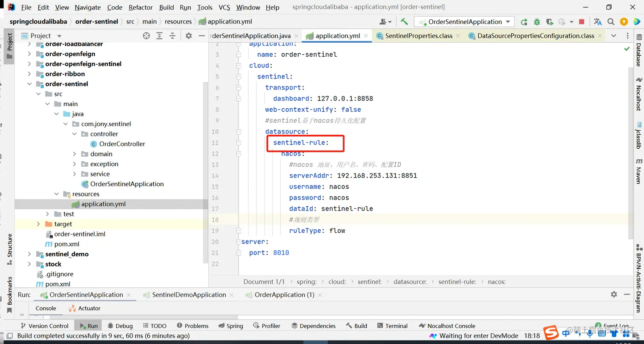Toggle the Spring tool window
Image resolution: width=644 pixels, height=344 pixels.
(230, 326)
